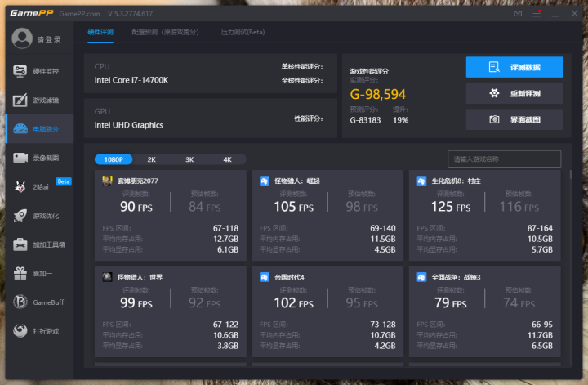Viewport: 588px width, 385px height.
Task: Open the mail messages icon in title bar
Action: 518,14
